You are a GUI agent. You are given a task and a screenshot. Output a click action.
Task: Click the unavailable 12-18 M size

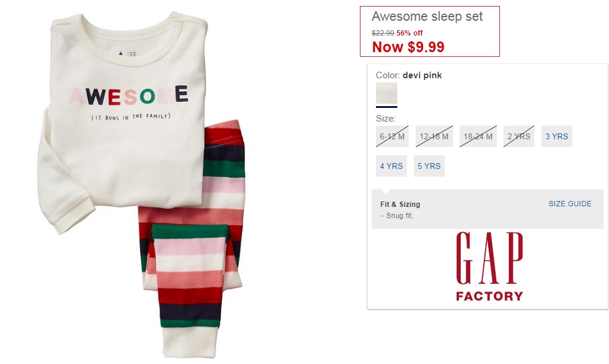click(x=434, y=136)
